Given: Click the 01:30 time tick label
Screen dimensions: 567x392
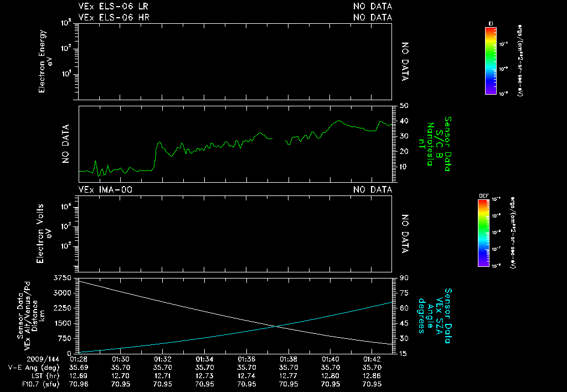Looking at the screenshot, I should 121,359.
